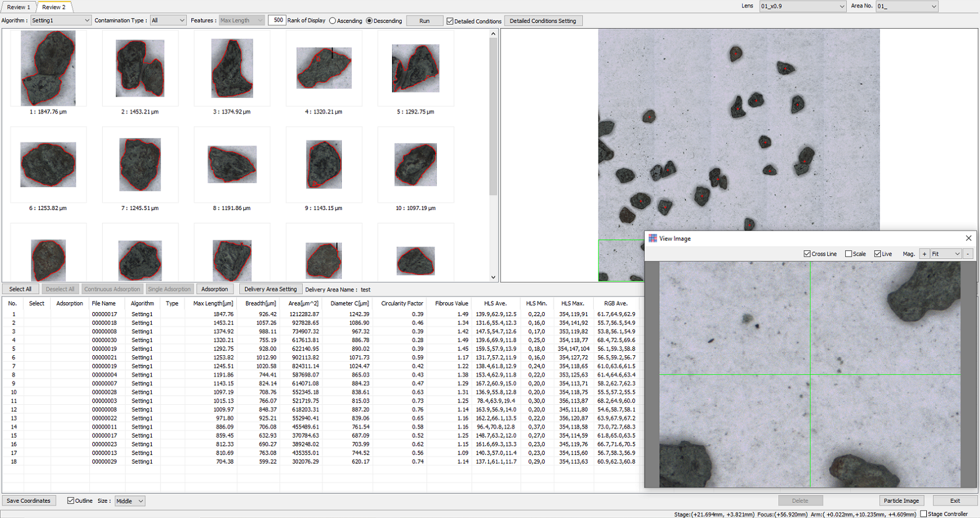Click the plus magnification button in View Image

pos(924,254)
